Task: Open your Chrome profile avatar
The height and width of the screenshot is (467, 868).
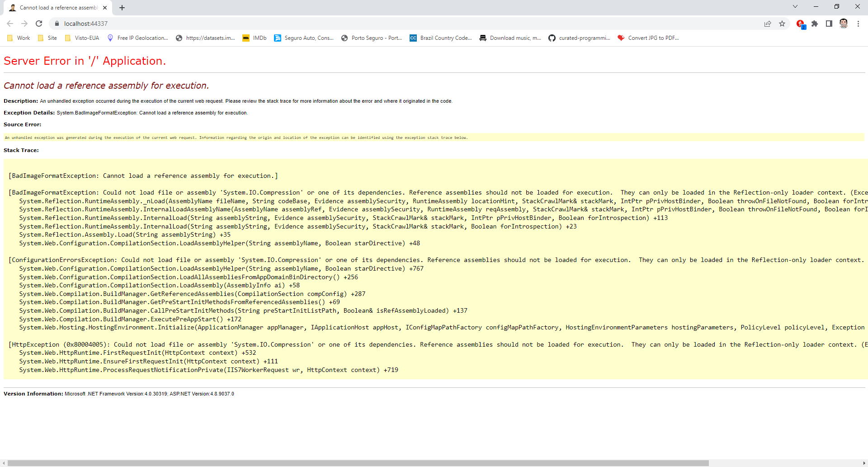Action: pos(844,24)
